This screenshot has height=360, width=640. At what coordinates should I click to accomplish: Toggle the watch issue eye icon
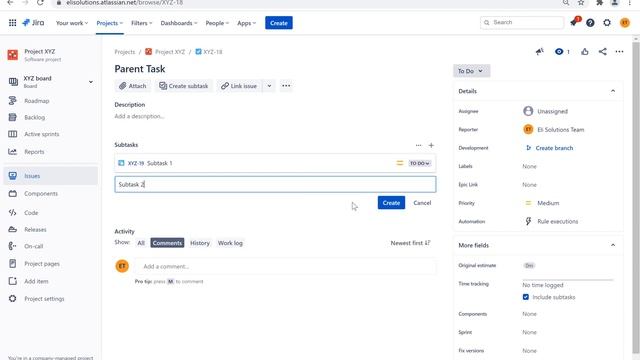tap(559, 51)
